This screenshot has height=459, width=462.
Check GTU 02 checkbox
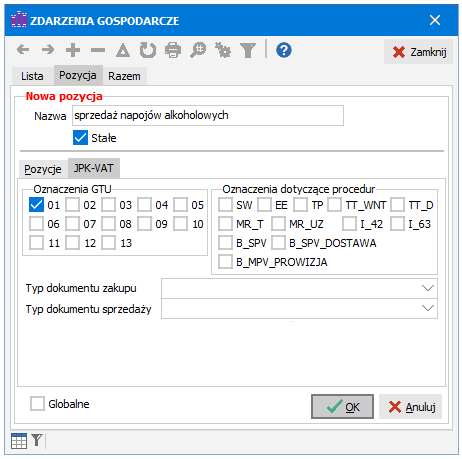pyautogui.click(x=72, y=205)
